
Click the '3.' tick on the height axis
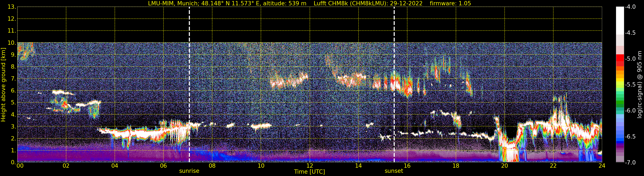coord(13,127)
